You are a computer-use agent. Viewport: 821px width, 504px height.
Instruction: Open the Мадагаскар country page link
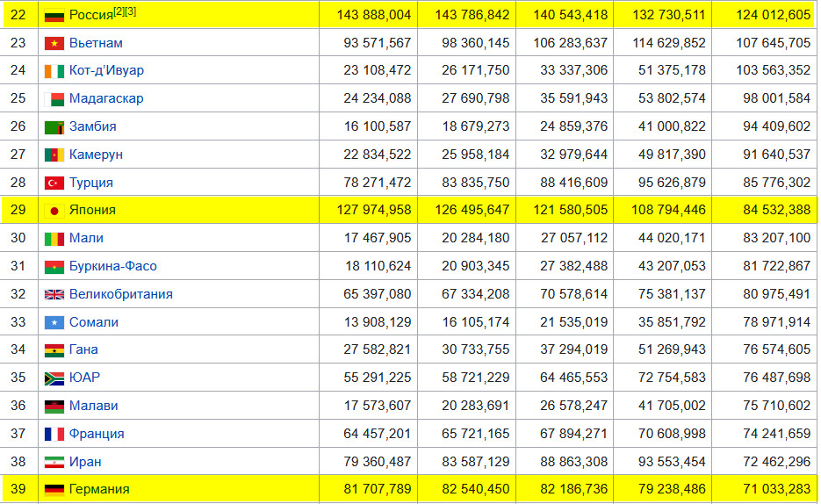pyautogui.click(x=106, y=98)
